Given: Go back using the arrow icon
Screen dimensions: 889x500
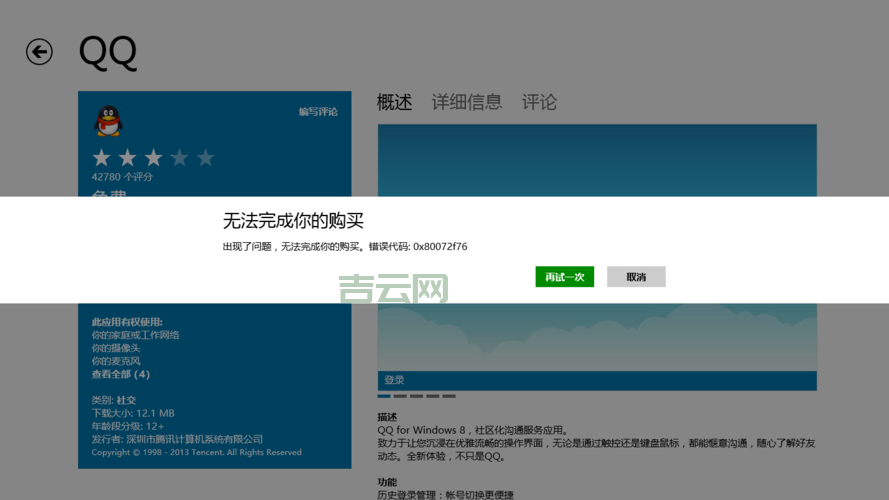Looking at the screenshot, I should [39, 52].
